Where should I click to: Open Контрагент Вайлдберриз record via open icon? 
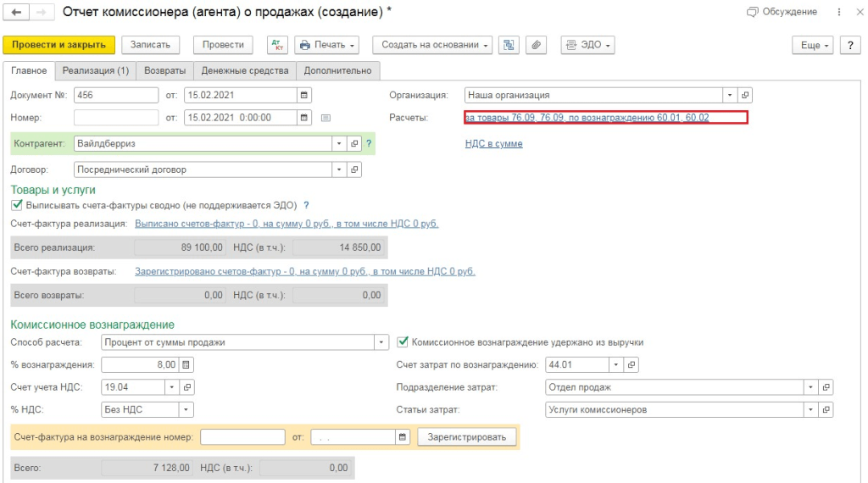coord(354,144)
